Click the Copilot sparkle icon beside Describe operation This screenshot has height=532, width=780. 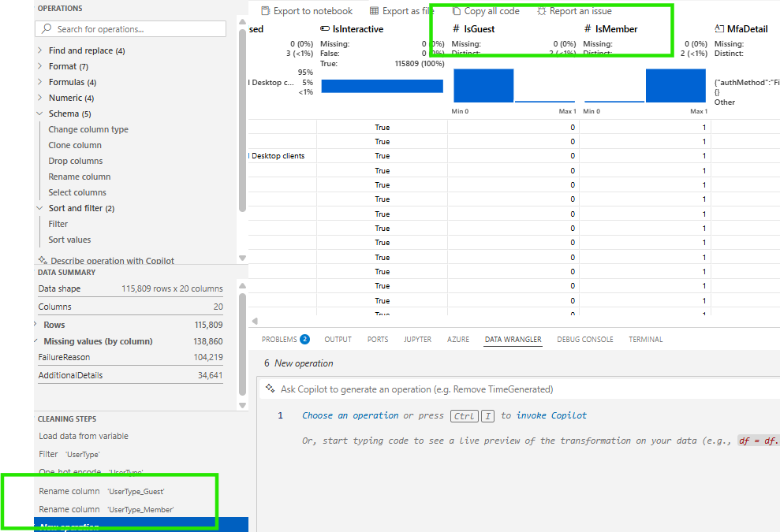click(43, 260)
